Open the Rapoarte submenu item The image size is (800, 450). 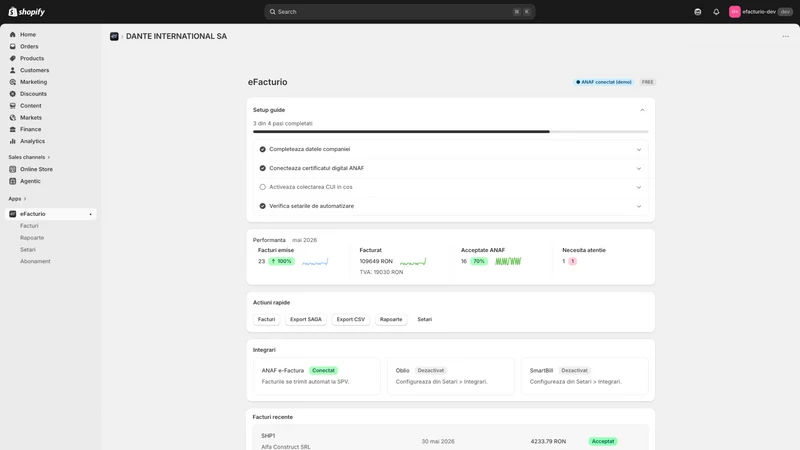[x=32, y=238]
